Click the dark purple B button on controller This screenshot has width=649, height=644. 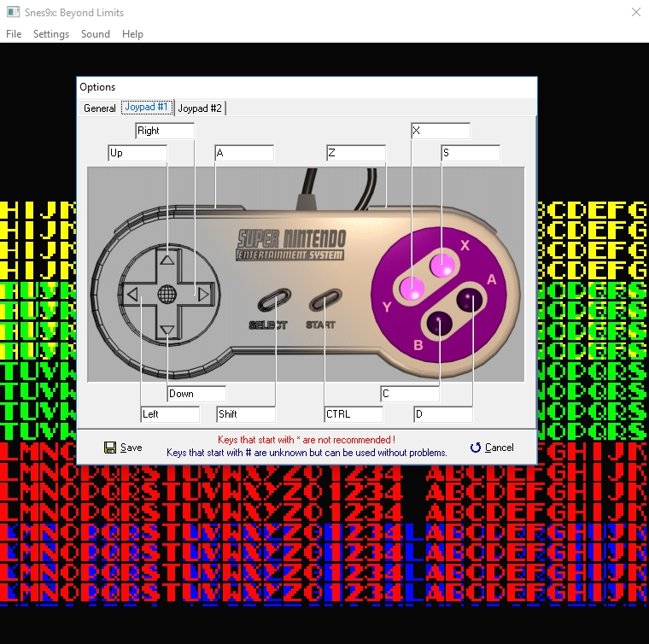[x=439, y=323]
